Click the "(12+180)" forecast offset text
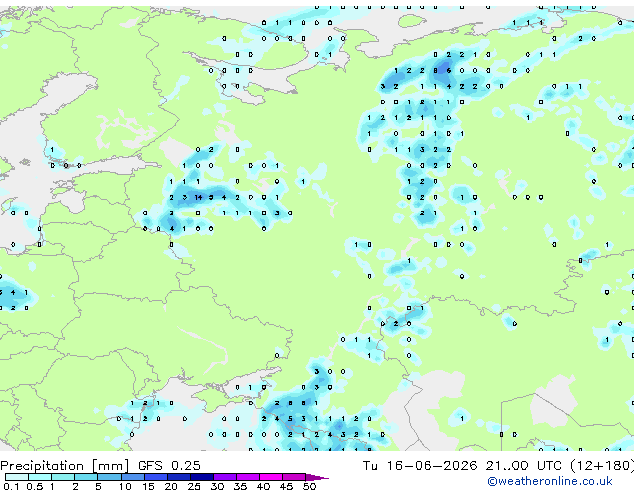 602,466
